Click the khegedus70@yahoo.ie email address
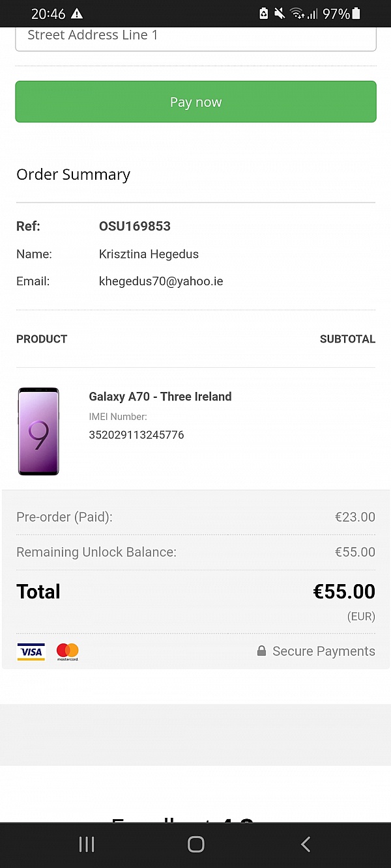This screenshot has height=868, width=391. pos(161,281)
